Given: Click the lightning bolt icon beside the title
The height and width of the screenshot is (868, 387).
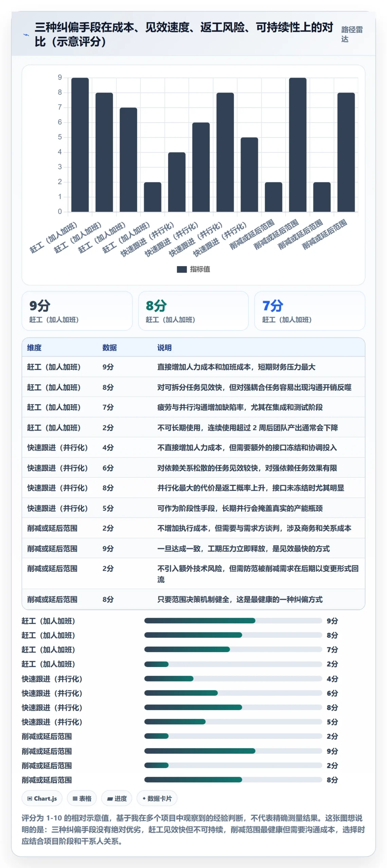Looking at the screenshot, I should coord(26,35).
